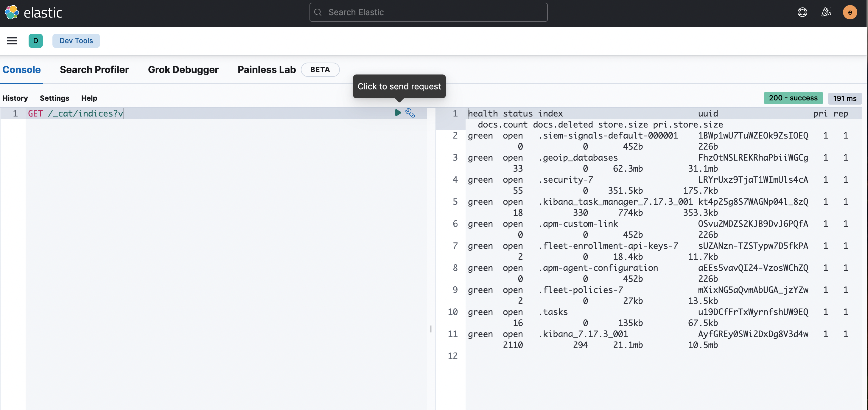
Task: Click the 2110 docs count value
Action: click(513, 345)
